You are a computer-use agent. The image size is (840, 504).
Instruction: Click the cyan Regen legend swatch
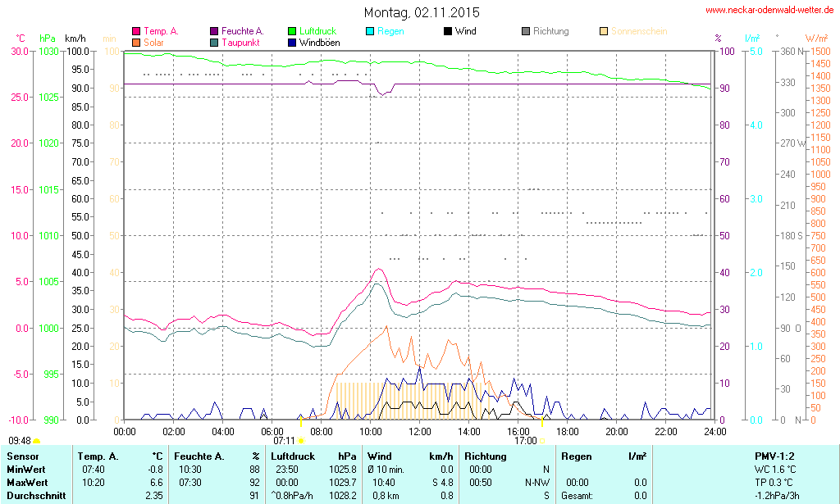click(x=370, y=31)
